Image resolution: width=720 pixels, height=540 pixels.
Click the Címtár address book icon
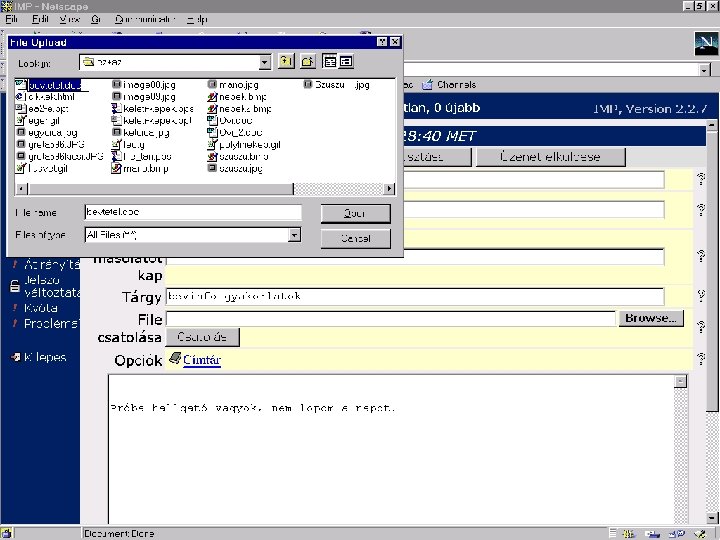pyautogui.click(x=174, y=358)
